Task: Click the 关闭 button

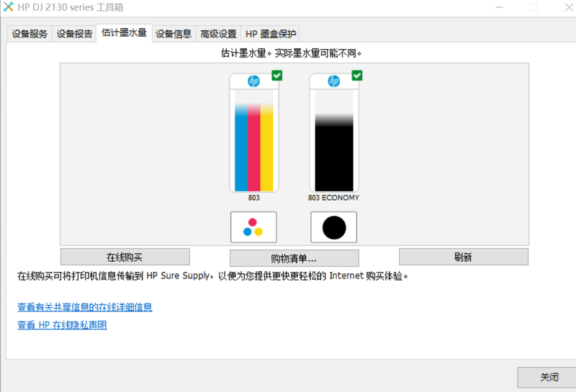Action: click(549, 378)
